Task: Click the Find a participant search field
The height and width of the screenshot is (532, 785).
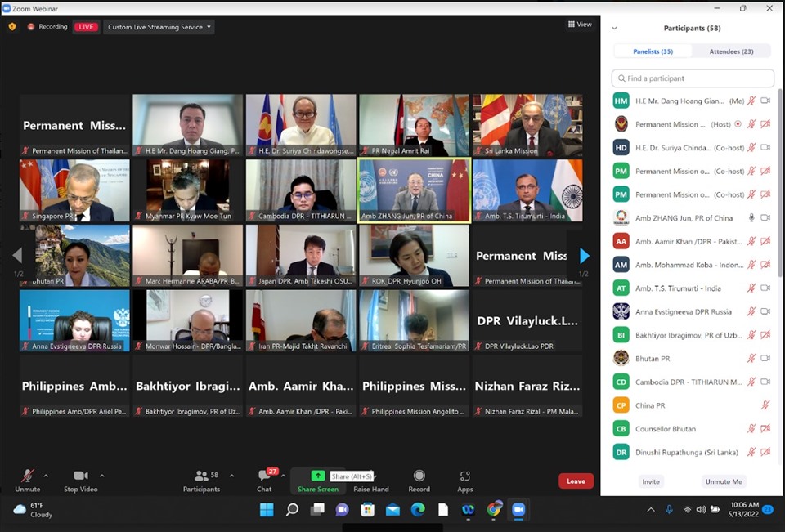Action: pos(693,78)
